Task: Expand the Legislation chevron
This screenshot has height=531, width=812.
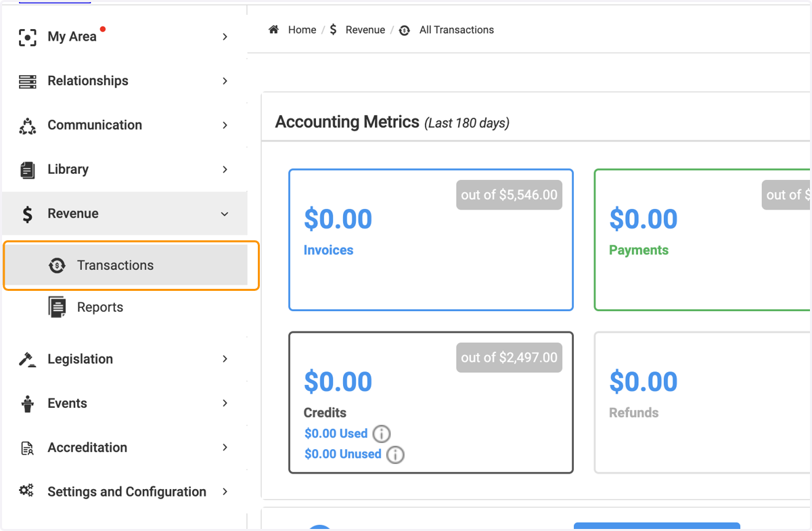Action: point(225,359)
